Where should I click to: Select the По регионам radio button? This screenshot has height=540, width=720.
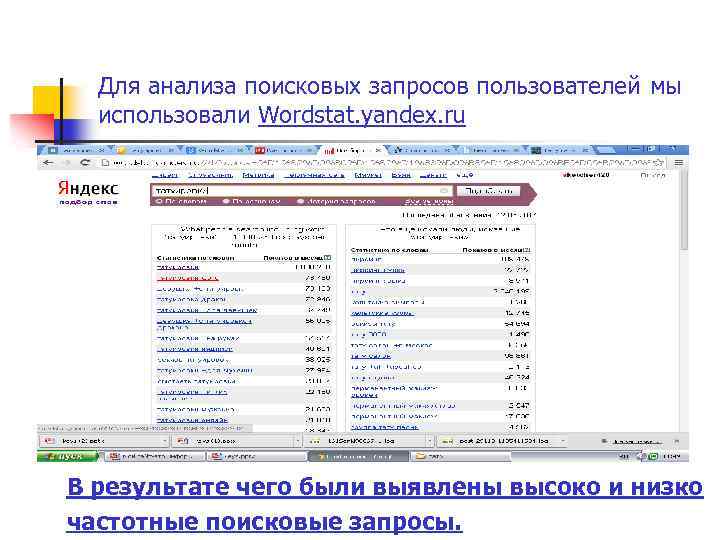pyautogui.click(x=226, y=202)
